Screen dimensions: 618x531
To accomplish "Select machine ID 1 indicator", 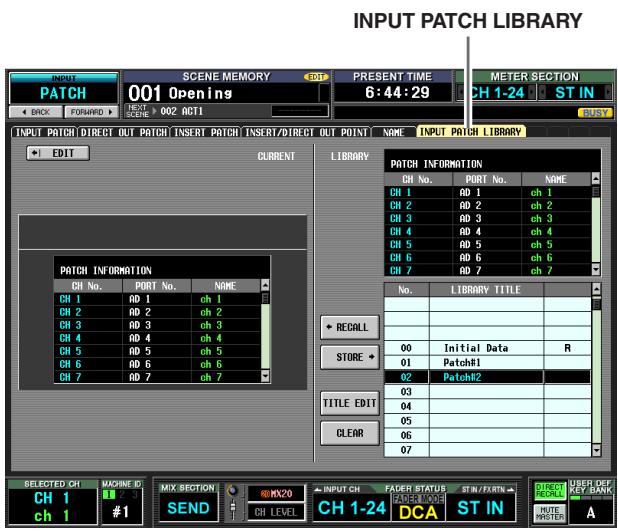I will pos(108,494).
